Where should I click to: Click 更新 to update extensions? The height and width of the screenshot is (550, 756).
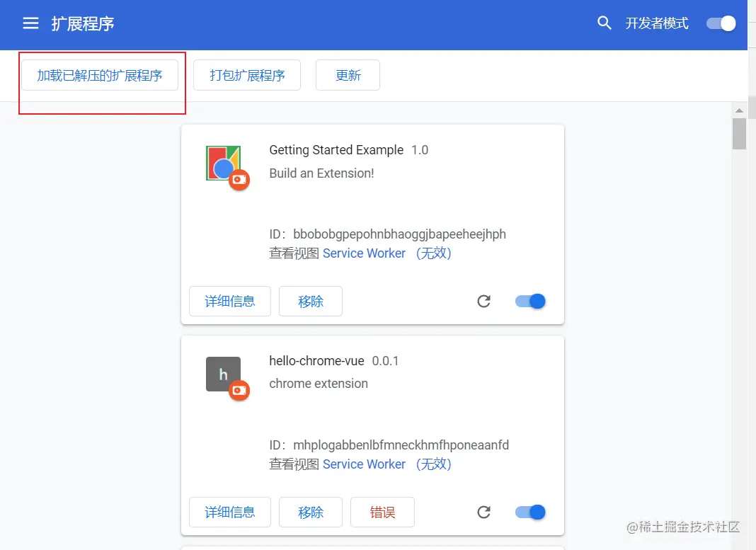pos(348,74)
